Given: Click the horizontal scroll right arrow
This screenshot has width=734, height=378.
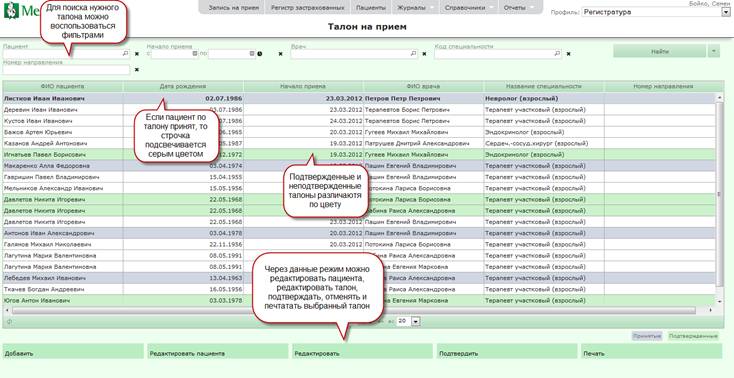Looking at the screenshot, I should pyautogui.click(x=711, y=311).
